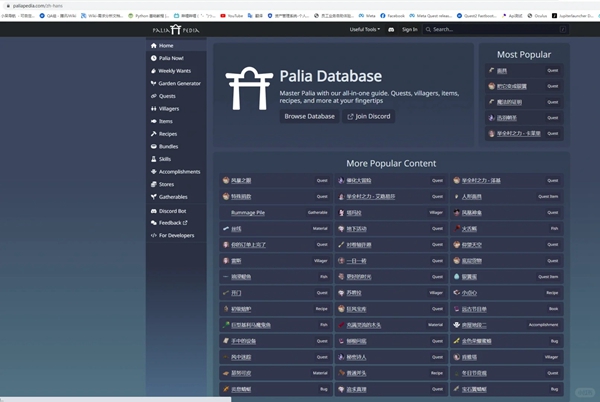Click the Oculus bookmark
This screenshot has width=600, height=402.
coord(538,16)
